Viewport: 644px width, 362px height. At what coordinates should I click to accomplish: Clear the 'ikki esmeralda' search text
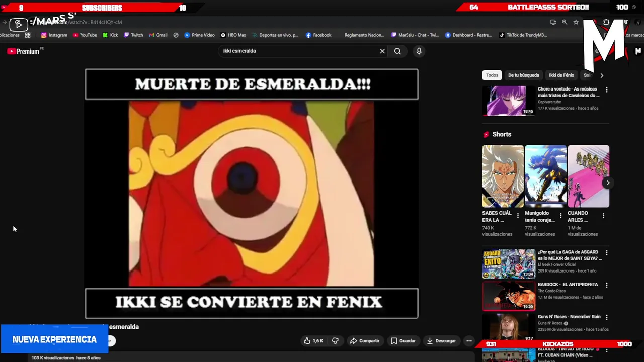pos(382,51)
